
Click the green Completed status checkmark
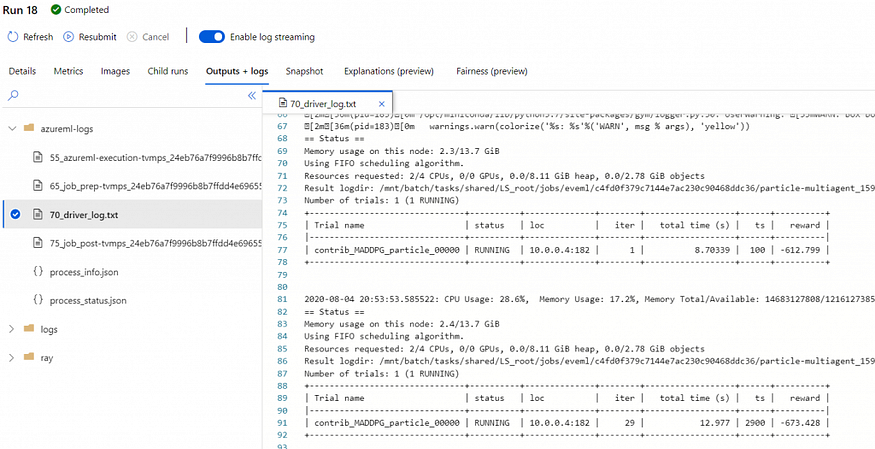click(x=55, y=9)
